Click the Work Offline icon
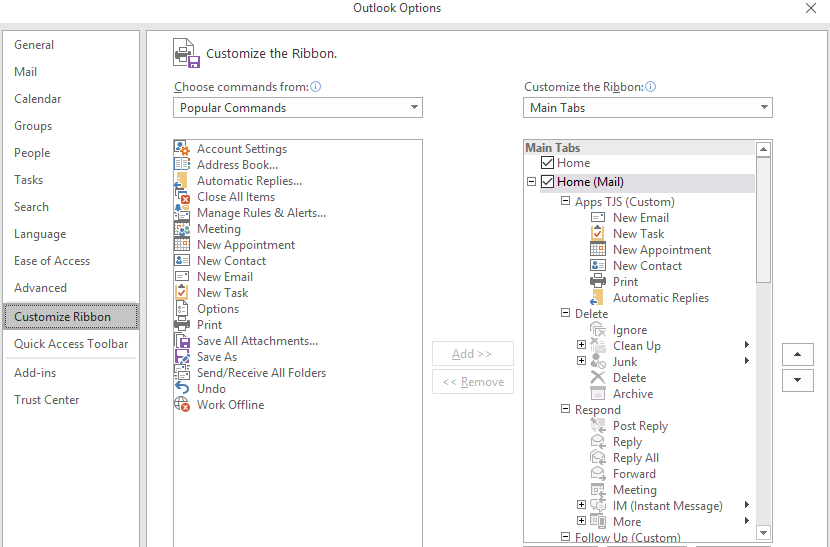 point(182,405)
